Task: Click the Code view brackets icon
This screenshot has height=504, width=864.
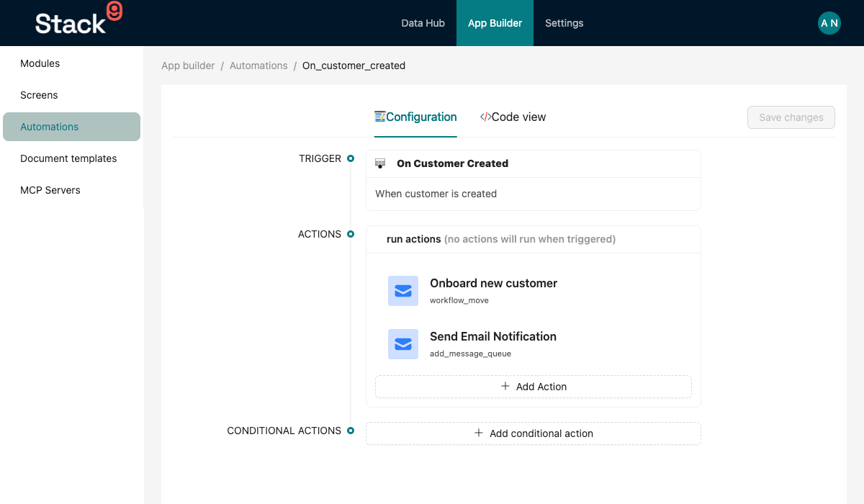Action: [485, 117]
